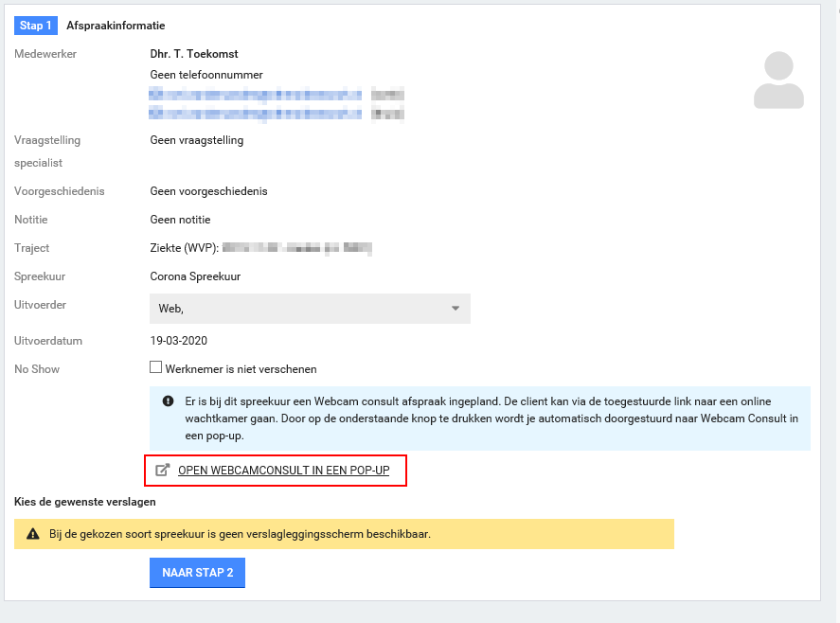Click the 'Geen notitie' value

pos(180,220)
